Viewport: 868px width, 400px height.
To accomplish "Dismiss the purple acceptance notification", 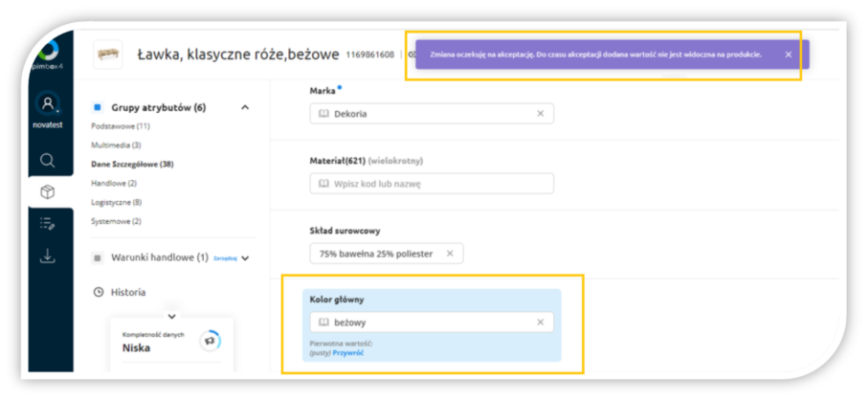I will tap(788, 55).
